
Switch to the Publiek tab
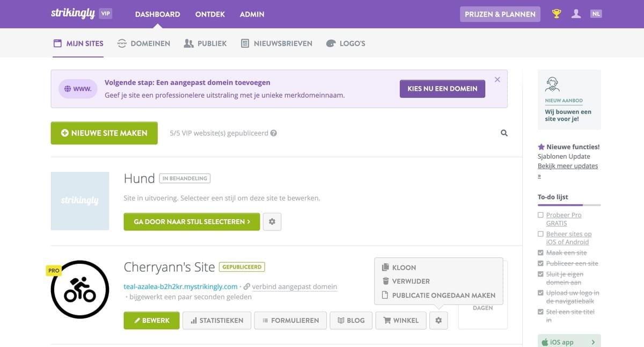pyautogui.click(x=205, y=44)
